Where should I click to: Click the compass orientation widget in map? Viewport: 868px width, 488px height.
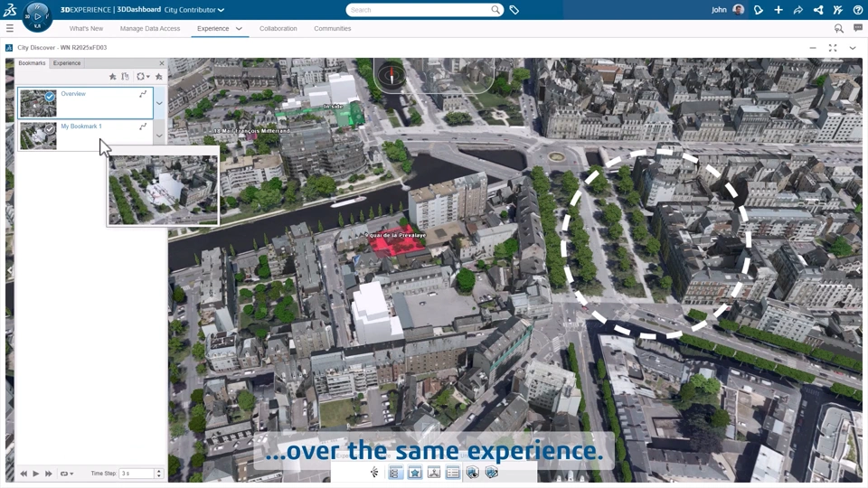pos(392,74)
